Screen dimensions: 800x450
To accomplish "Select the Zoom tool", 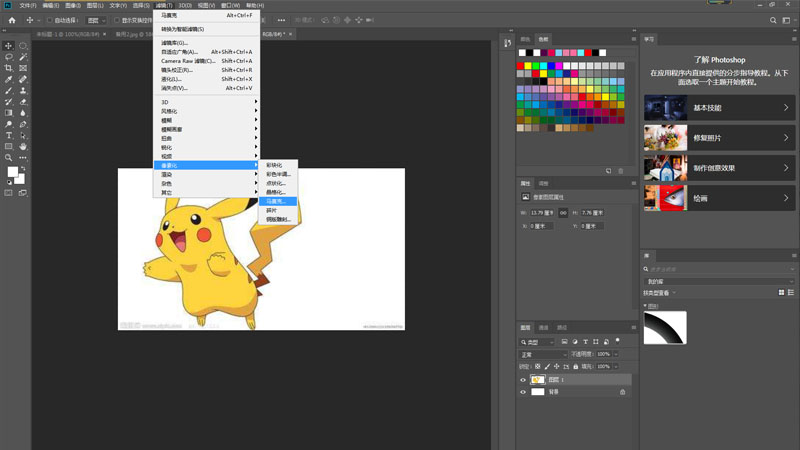I will tap(9, 158).
